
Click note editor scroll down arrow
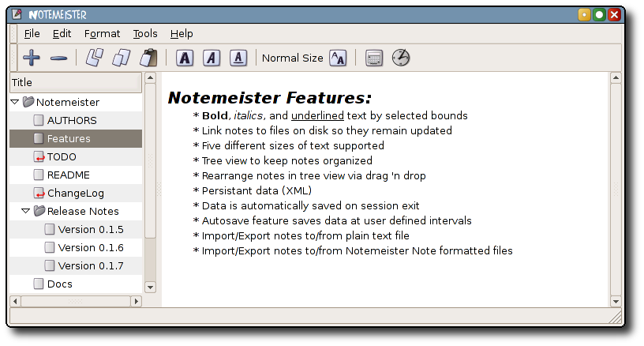click(616, 301)
